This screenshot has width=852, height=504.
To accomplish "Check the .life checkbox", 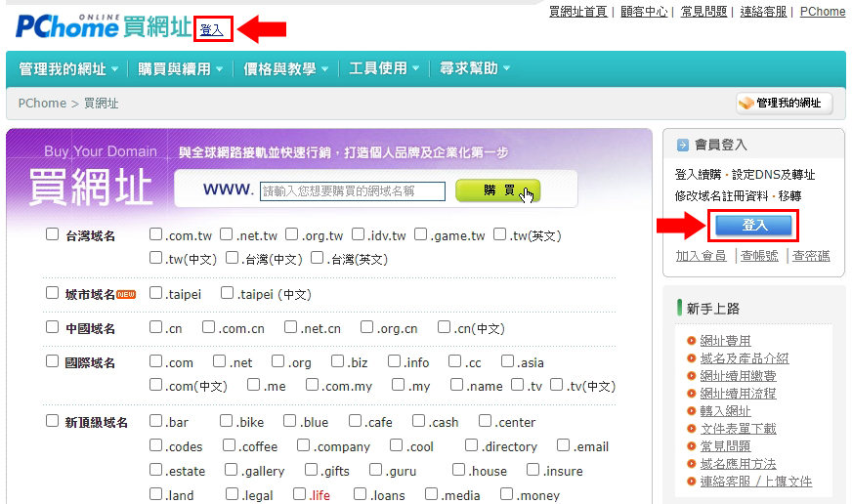I will [x=299, y=493].
